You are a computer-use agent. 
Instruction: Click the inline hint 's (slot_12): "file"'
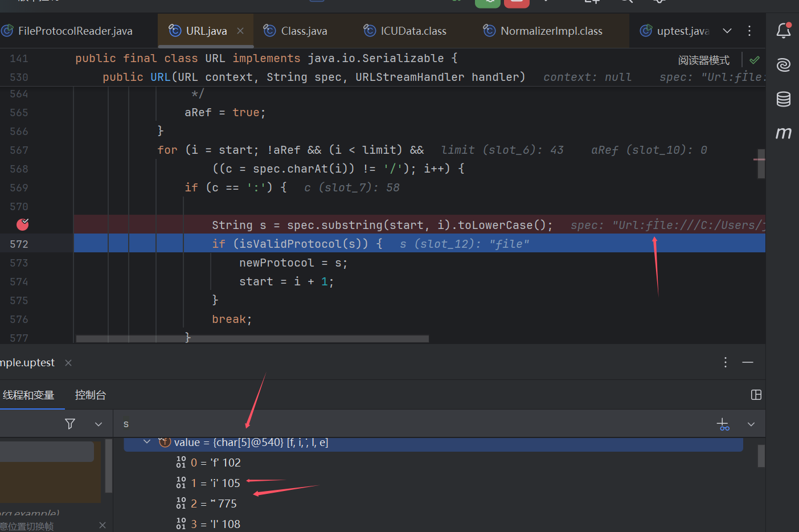(x=465, y=244)
